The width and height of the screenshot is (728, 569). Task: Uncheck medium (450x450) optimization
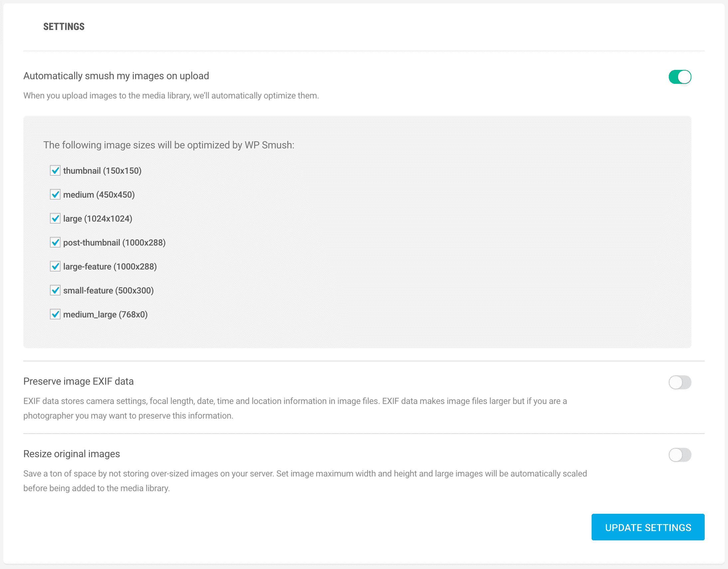click(55, 194)
